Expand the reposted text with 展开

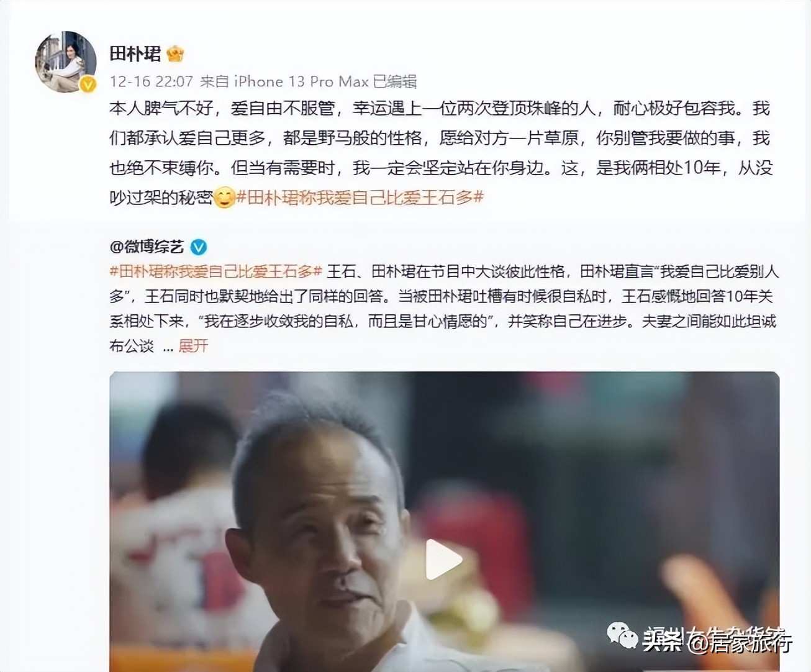point(193,346)
